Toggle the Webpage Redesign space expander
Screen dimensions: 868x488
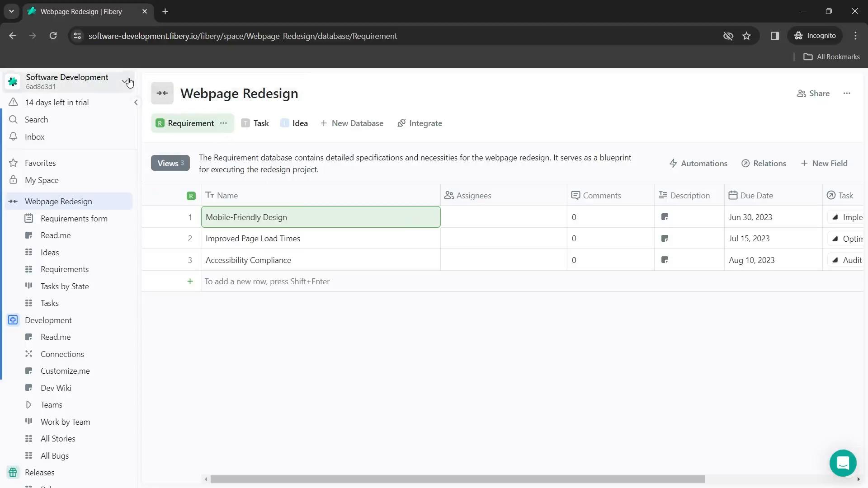(13, 202)
